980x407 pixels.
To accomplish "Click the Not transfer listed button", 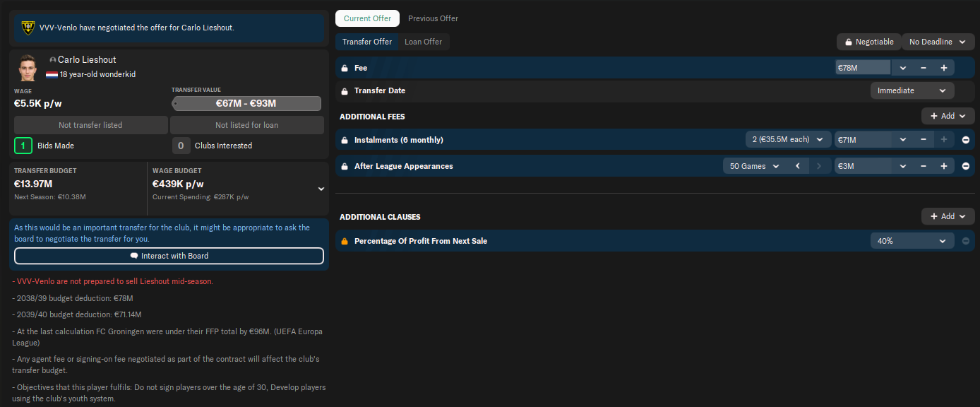I will tap(90, 125).
